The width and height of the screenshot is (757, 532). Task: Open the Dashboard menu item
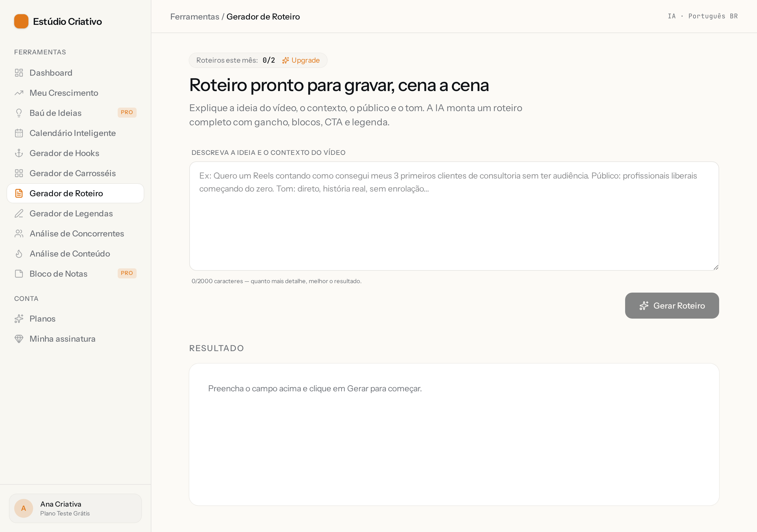75,73
